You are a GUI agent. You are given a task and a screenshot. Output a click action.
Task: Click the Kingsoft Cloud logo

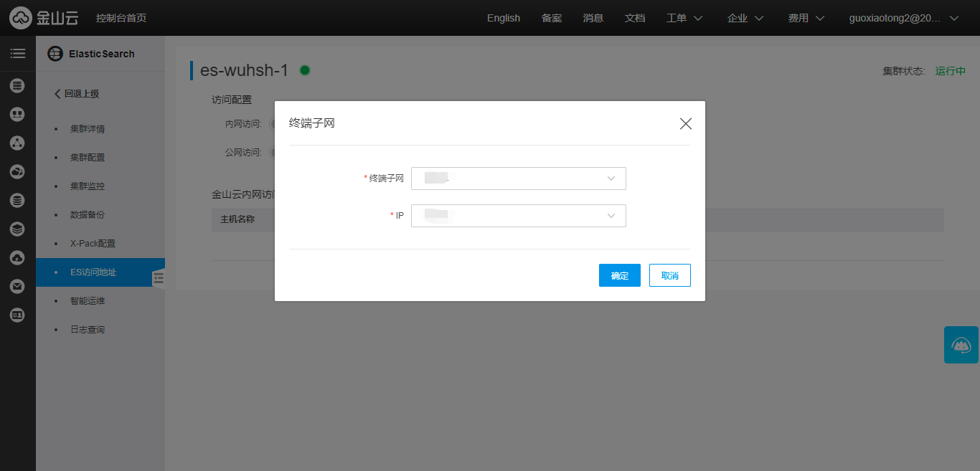pyautogui.click(x=44, y=17)
